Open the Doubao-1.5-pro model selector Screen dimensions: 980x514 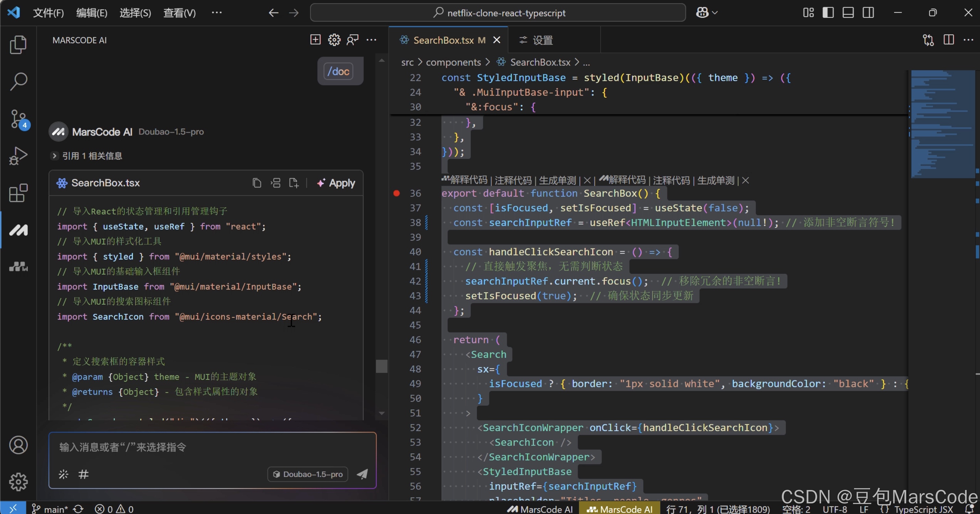pos(308,474)
